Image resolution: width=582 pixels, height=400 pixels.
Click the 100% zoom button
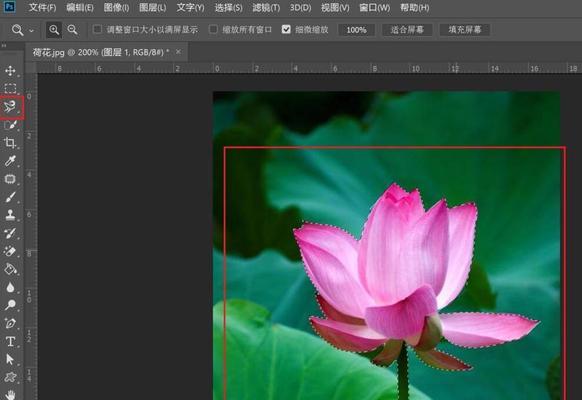[356, 30]
